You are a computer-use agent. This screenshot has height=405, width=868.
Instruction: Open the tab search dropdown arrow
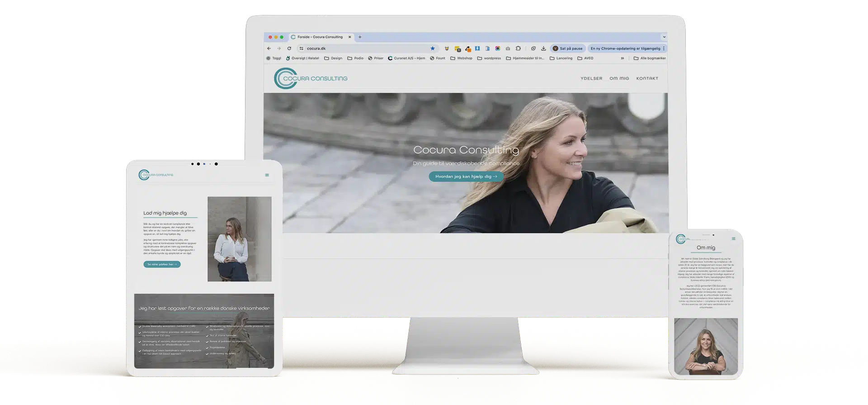(664, 37)
